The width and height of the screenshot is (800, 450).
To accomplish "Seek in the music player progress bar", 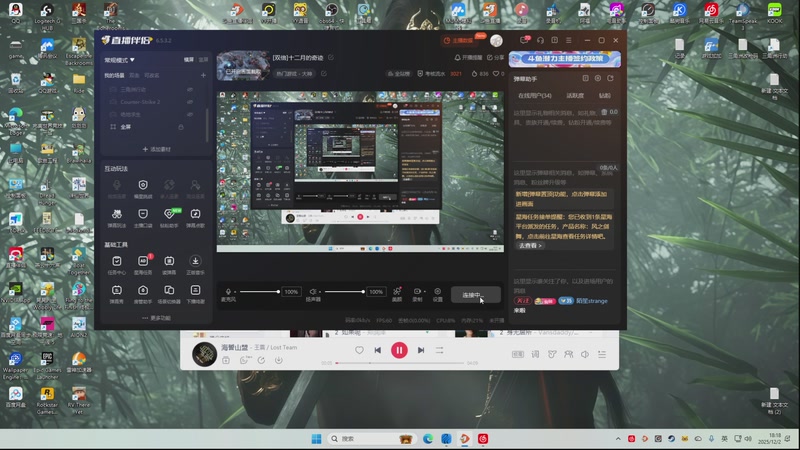I will pyautogui.click(x=399, y=363).
